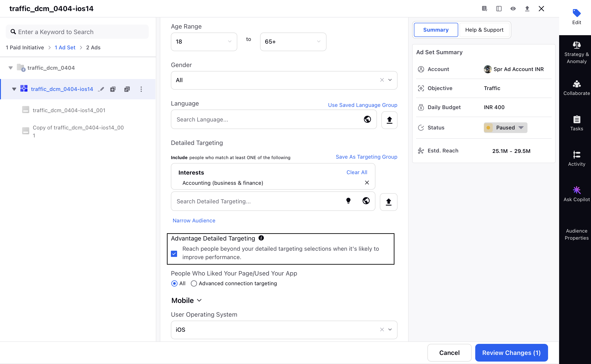
Task: Click the upload icon in top header
Action: 527,9
